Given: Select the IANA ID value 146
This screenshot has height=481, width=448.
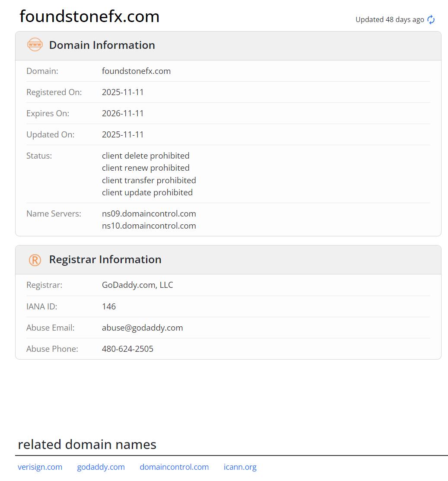Looking at the screenshot, I should [109, 306].
